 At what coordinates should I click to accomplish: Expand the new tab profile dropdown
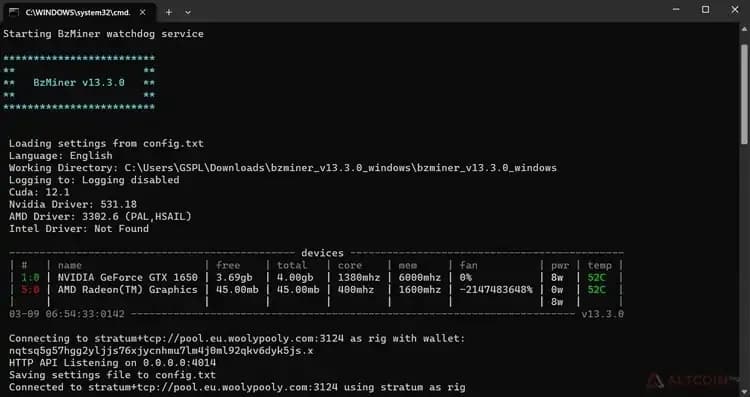click(x=188, y=12)
